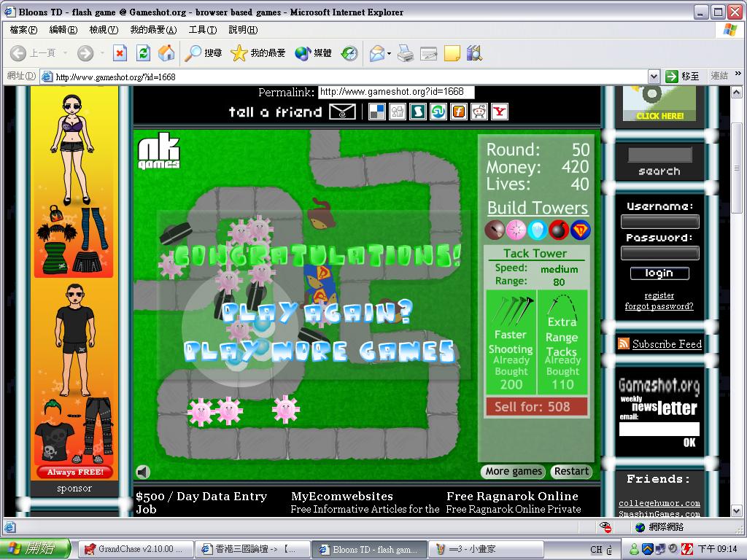Click the CH language bar indicator
The image size is (747, 560).
[x=596, y=549]
